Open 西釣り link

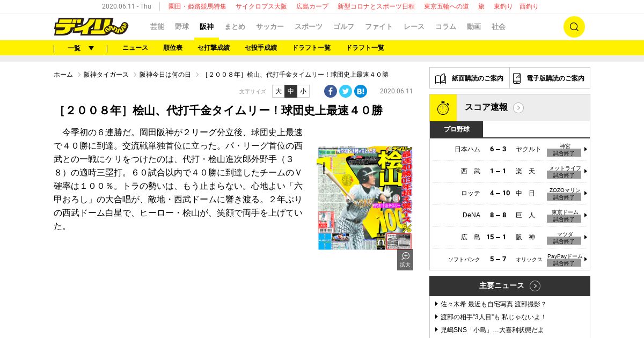pyautogui.click(x=529, y=6)
